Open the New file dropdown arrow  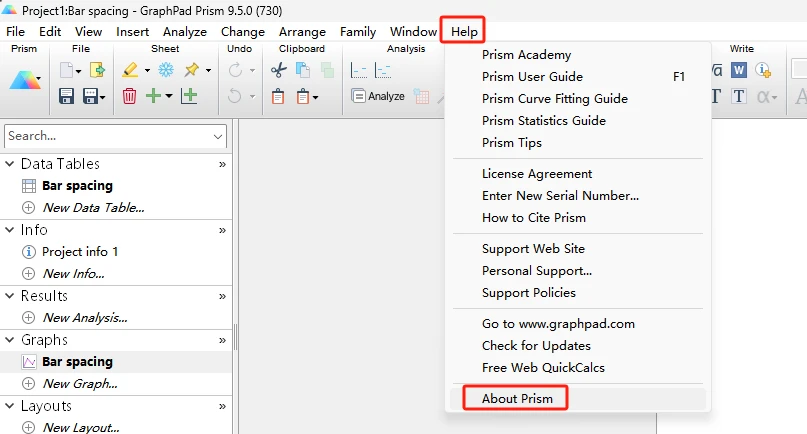[78, 71]
